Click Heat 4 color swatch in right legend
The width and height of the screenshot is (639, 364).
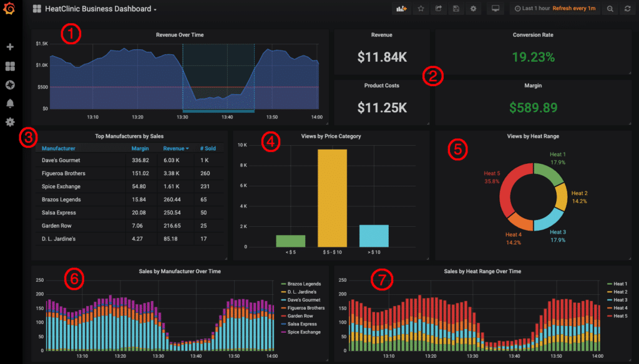point(609,309)
